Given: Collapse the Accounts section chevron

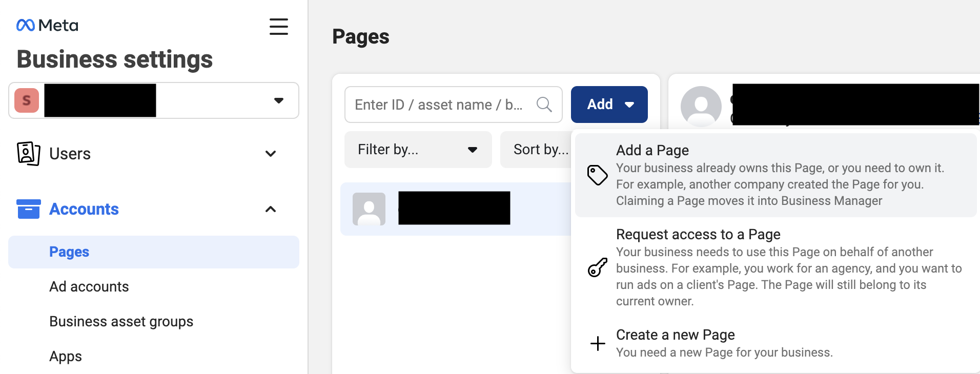Looking at the screenshot, I should tap(271, 209).
